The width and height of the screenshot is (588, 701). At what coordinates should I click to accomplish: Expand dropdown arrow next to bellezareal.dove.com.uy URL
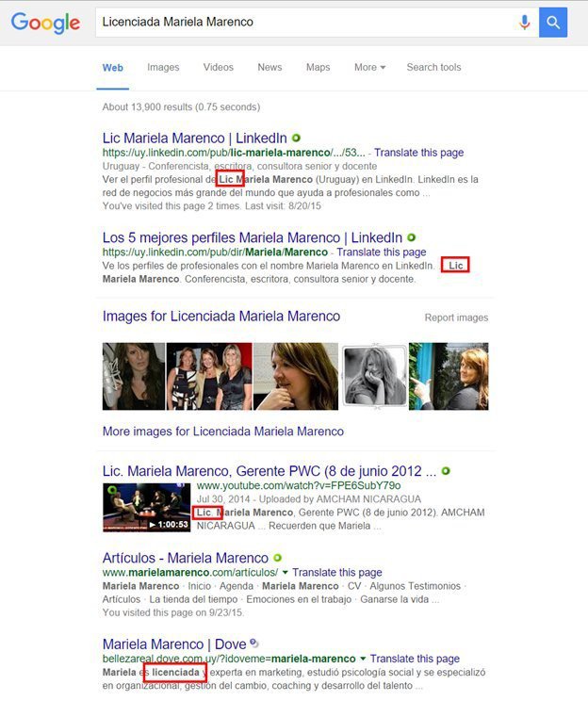tap(363, 659)
